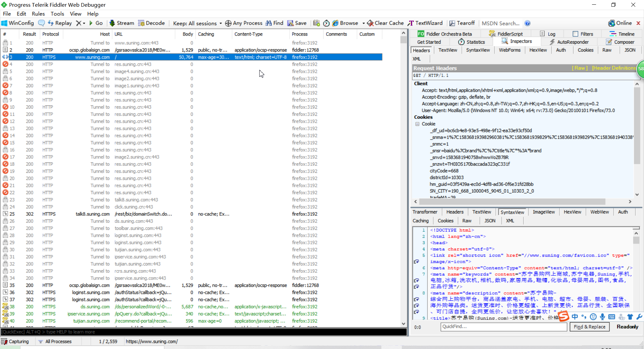Open the Remove X dropdown arrow
Screen dimensions: 644x349
coord(84,23)
